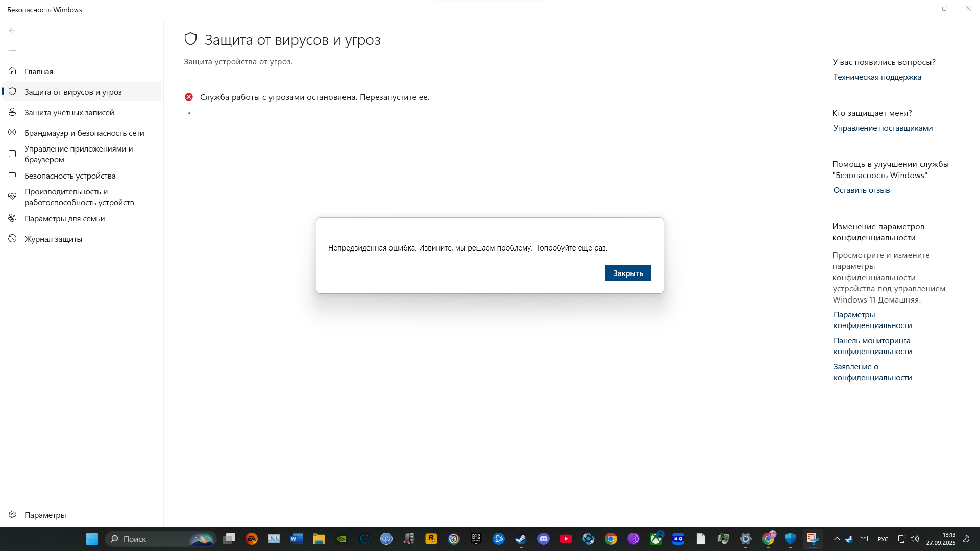This screenshot has height=551, width=980.
Task: Open Steam from taskbar
Action: (x=521, y=539)
